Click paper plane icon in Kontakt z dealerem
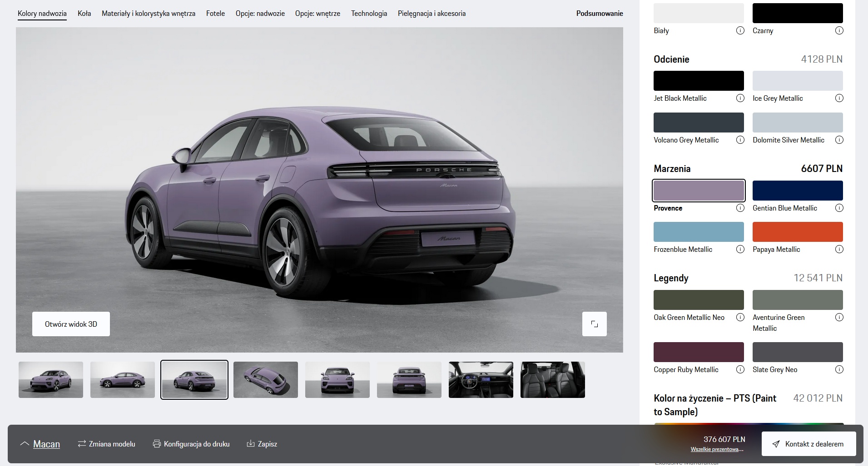The height and width of the screenshot is (466, 868). tap(776, 444)
